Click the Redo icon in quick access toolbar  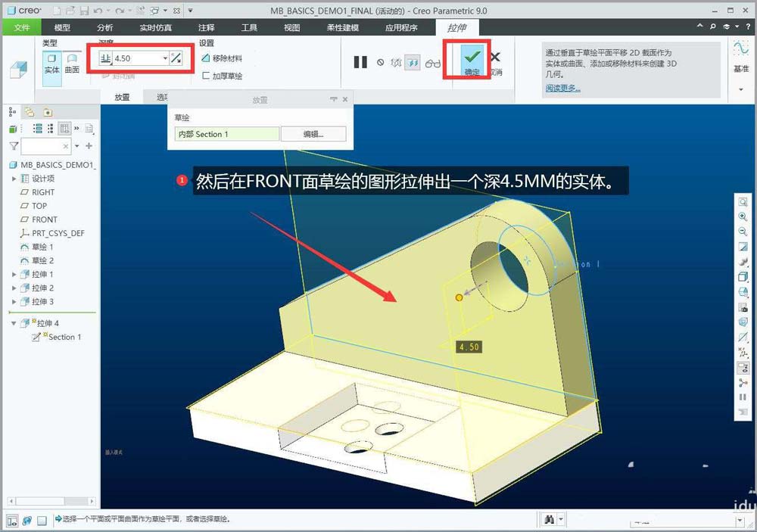(x=120, y=10)
